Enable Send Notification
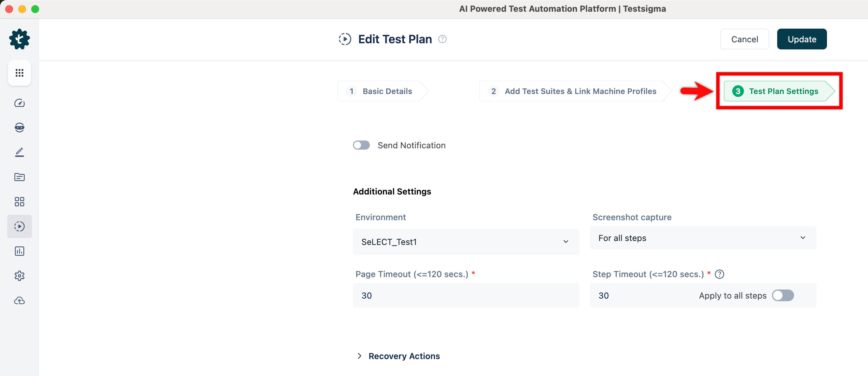 (361, 145)
